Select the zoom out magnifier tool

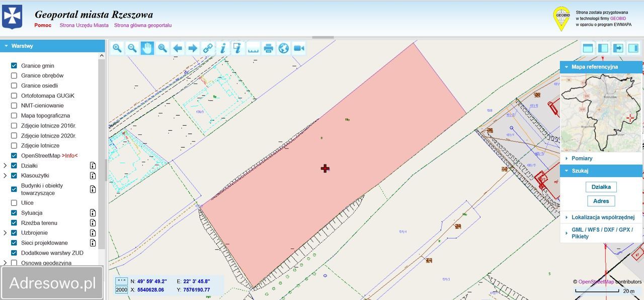pos(132,48)
